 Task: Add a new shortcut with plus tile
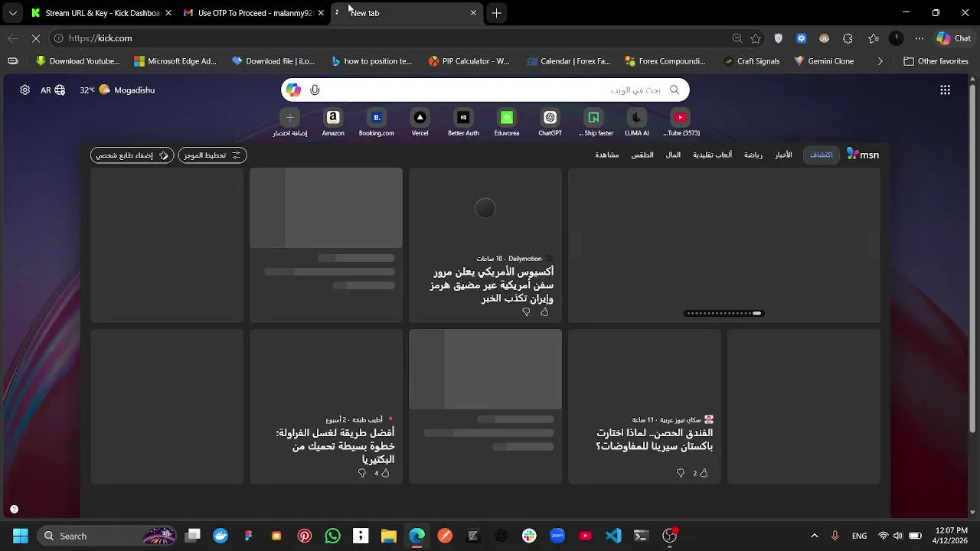pos(289,122)
